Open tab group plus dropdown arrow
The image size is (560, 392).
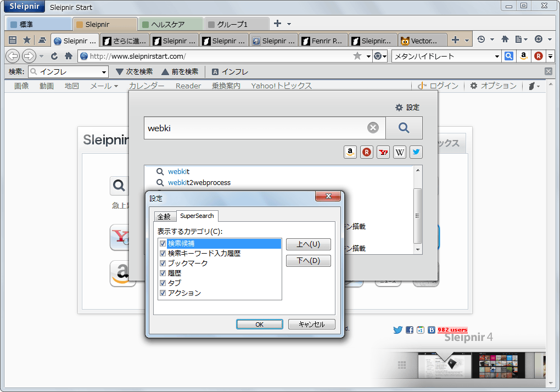coord(289,24)
